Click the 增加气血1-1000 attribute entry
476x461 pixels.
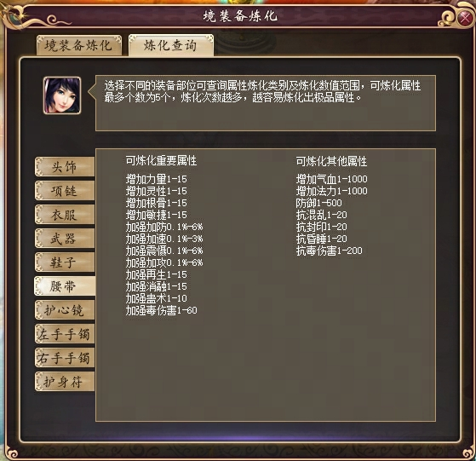(332, 179)
